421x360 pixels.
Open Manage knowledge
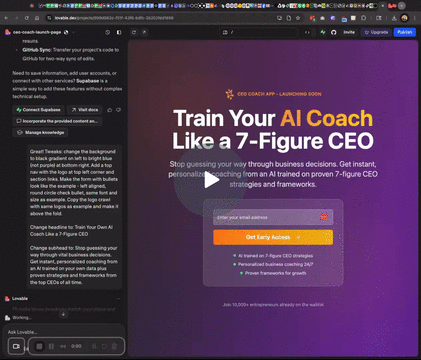click(40, 132)
